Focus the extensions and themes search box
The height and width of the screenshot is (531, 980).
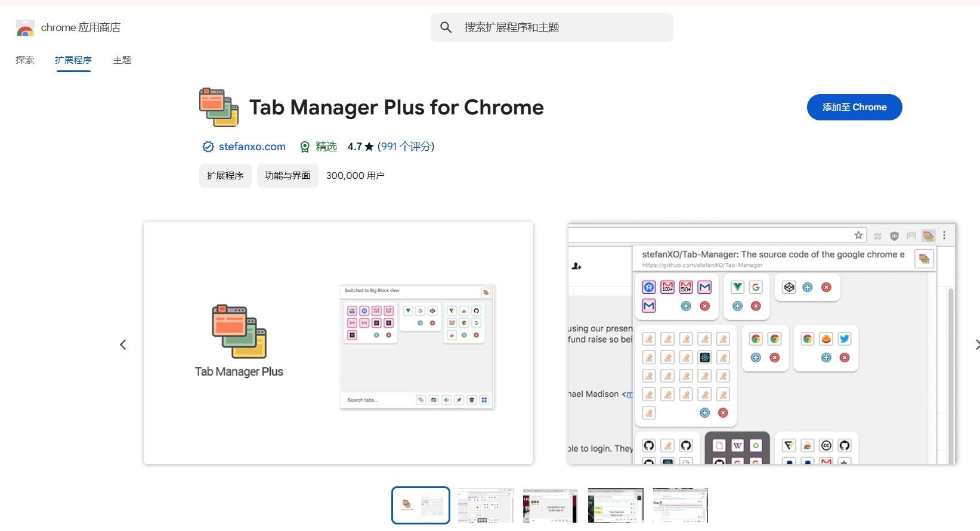552,27
